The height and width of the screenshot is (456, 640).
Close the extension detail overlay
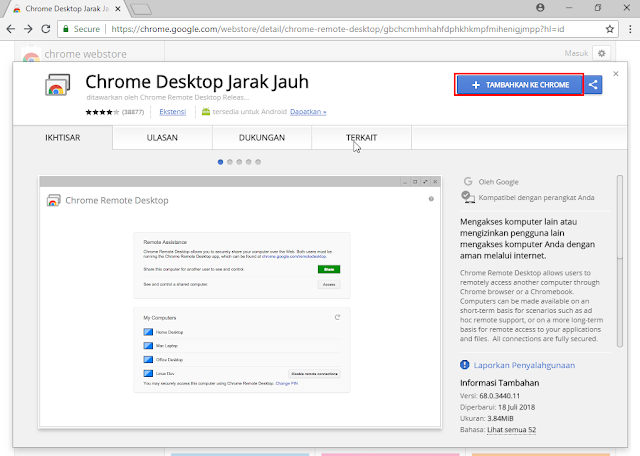point(616,73)
